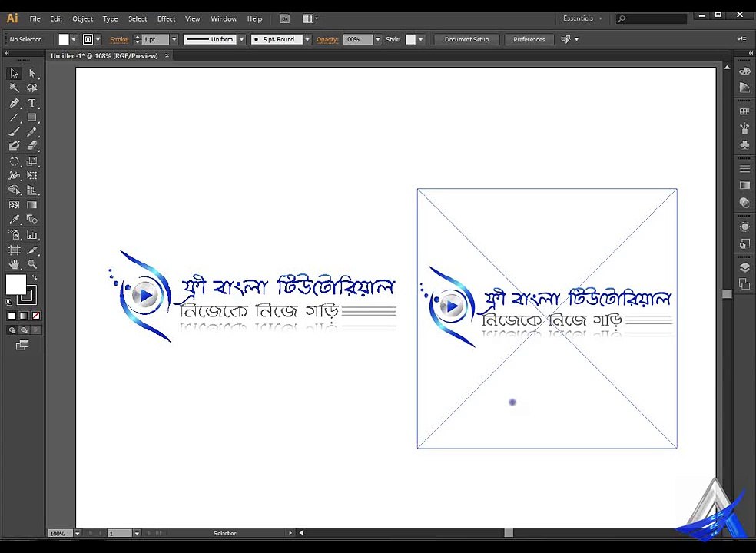Switch to Draw Normal mode
Viewport: 756px width, 553px height.
click(x=12, y=330)
